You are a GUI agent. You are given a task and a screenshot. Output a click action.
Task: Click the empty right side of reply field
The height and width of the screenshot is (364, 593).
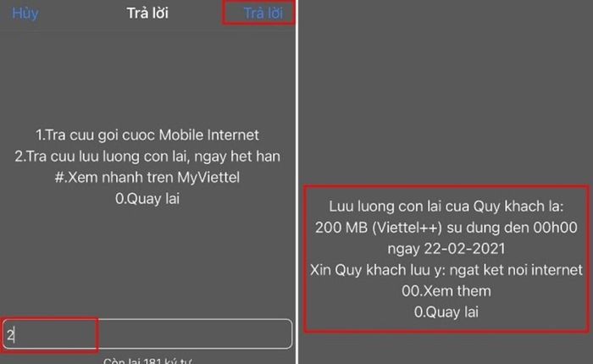coord(195,334)
